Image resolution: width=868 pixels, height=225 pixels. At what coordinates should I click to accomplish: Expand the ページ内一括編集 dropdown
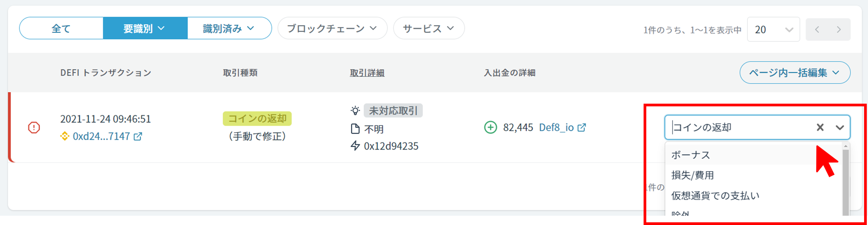[795, 73]
